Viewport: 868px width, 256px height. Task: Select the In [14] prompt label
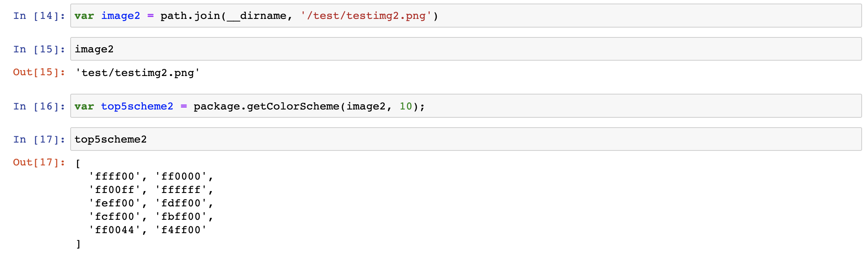pyautogui.click(x=39, y=16)
